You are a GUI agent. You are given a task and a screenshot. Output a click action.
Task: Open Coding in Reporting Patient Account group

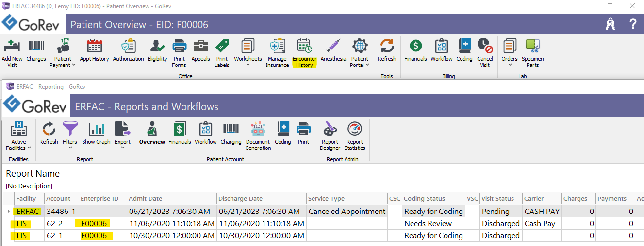283,133
